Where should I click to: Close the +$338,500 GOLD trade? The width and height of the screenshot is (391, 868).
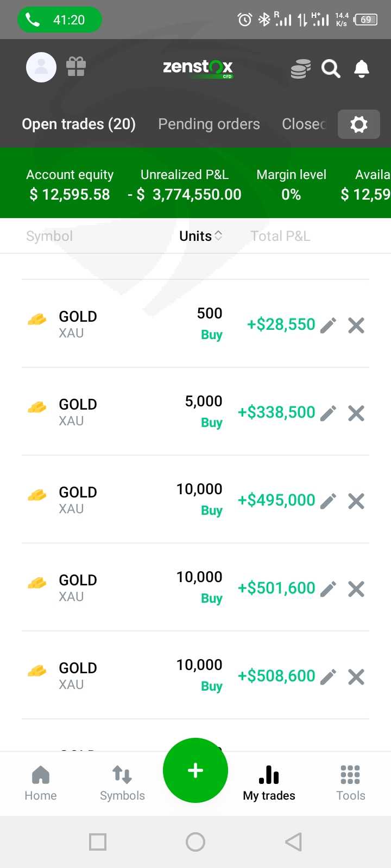[x=356, y=413]
